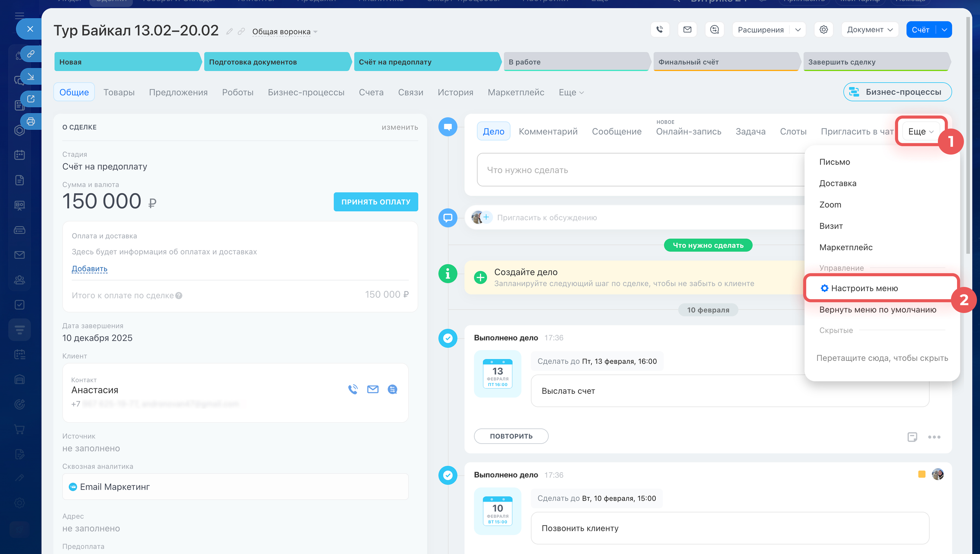Open the settings gear icon in header

point(823,29)
